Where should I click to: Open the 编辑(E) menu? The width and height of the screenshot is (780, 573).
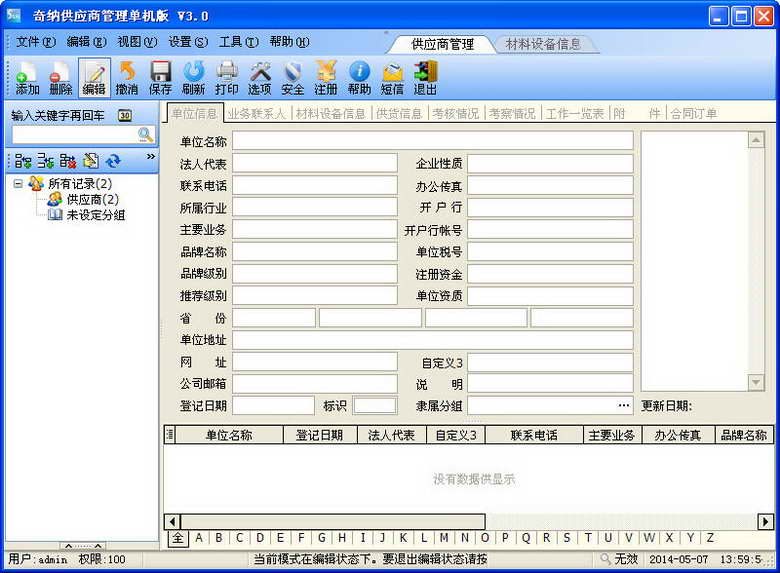(87, 42)
